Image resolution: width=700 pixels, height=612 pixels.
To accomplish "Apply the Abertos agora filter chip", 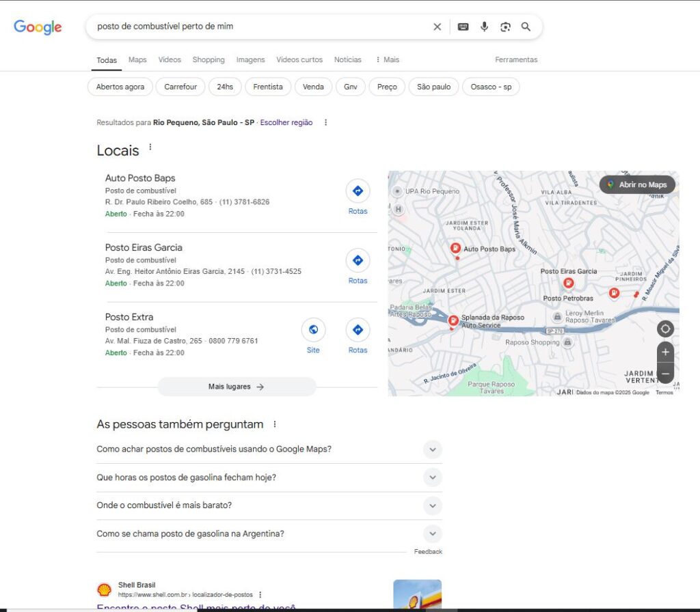I will click(x=120, y=87).
